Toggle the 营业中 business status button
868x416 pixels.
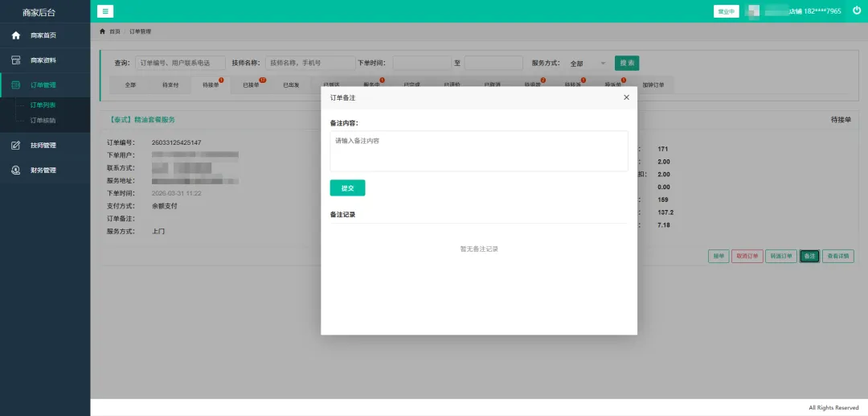[726, 11]
